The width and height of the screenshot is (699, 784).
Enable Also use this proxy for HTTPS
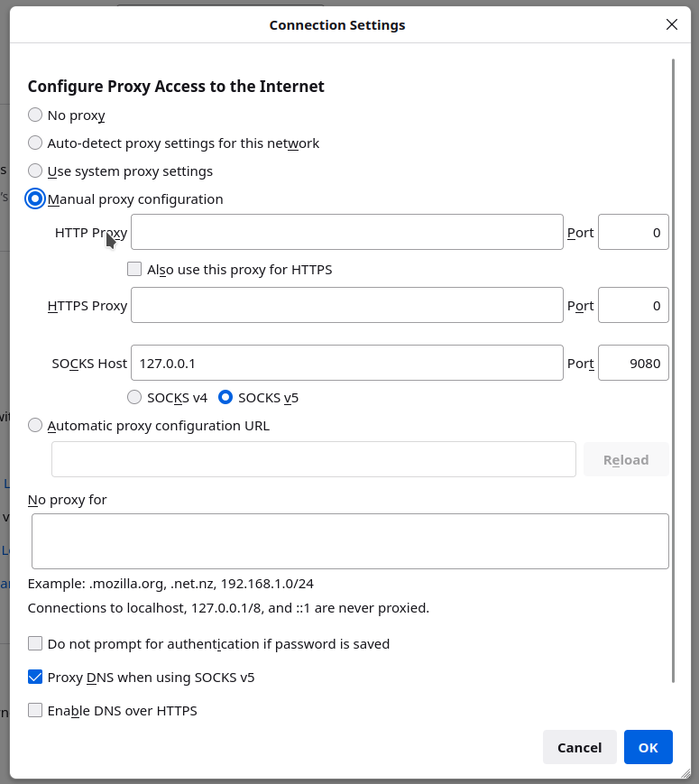134,269
